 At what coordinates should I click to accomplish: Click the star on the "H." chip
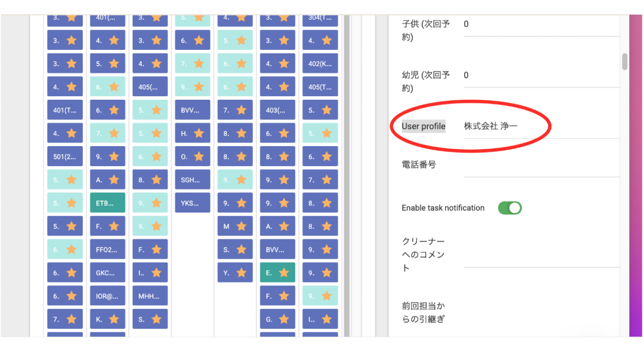[199, 133]
